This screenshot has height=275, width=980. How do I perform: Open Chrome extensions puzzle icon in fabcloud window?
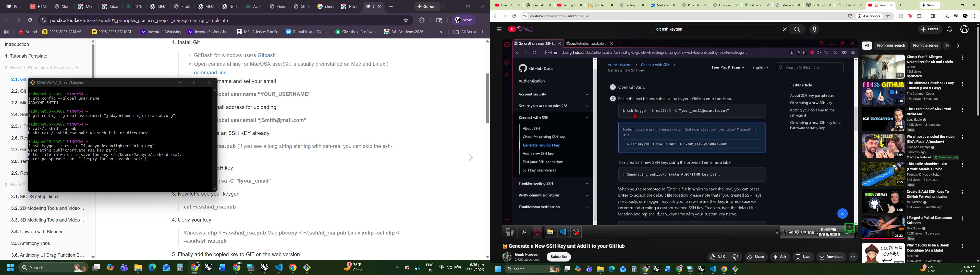coord(422,20)
